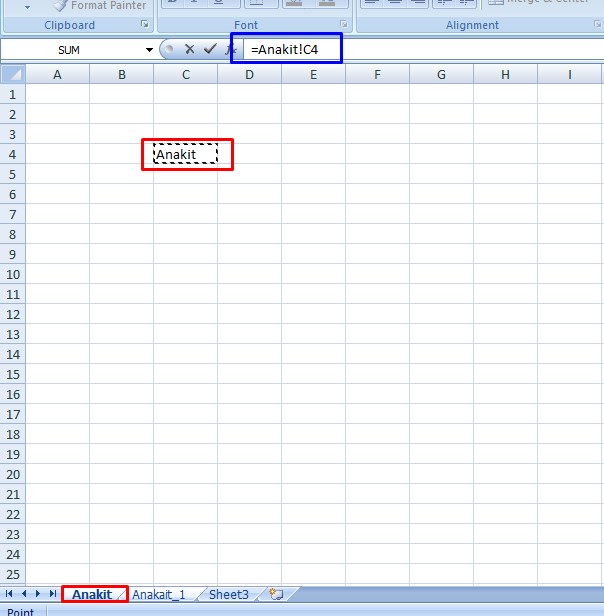
Task: Select column D header
Action: coord(250,75)
